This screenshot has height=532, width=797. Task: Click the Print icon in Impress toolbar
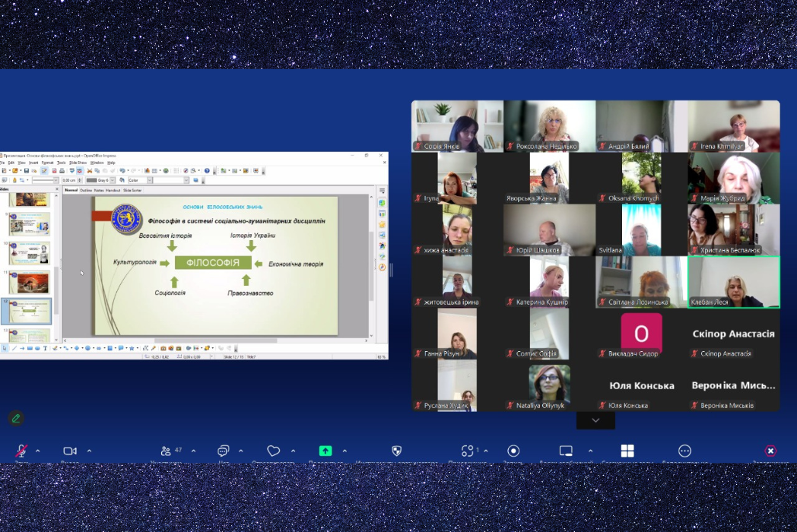pyautogui.click(x=62, y=171)
